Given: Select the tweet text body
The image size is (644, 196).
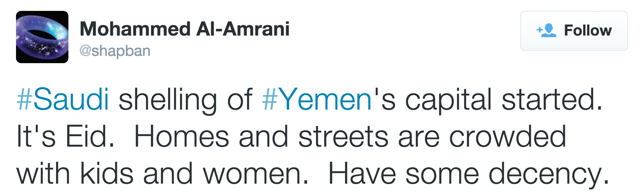Looking at the screenshot, I should pyautogui.click(x=313, y=137).
